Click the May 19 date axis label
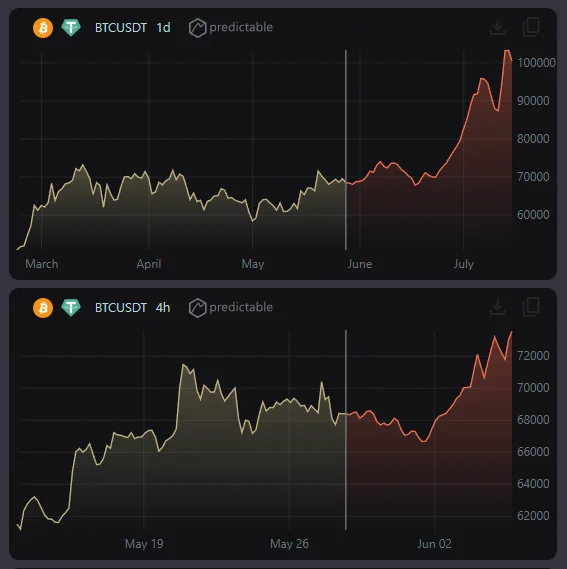567x569 pixels. click(144, 544)
